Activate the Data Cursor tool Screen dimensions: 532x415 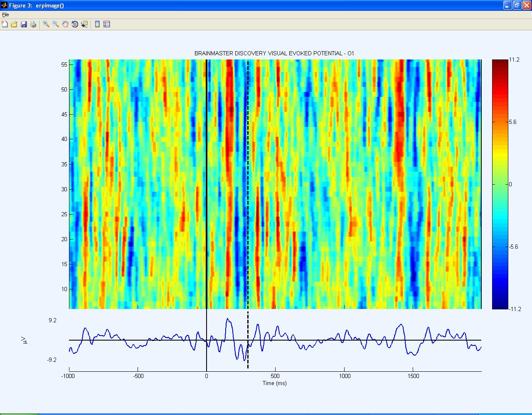(84, 25)
